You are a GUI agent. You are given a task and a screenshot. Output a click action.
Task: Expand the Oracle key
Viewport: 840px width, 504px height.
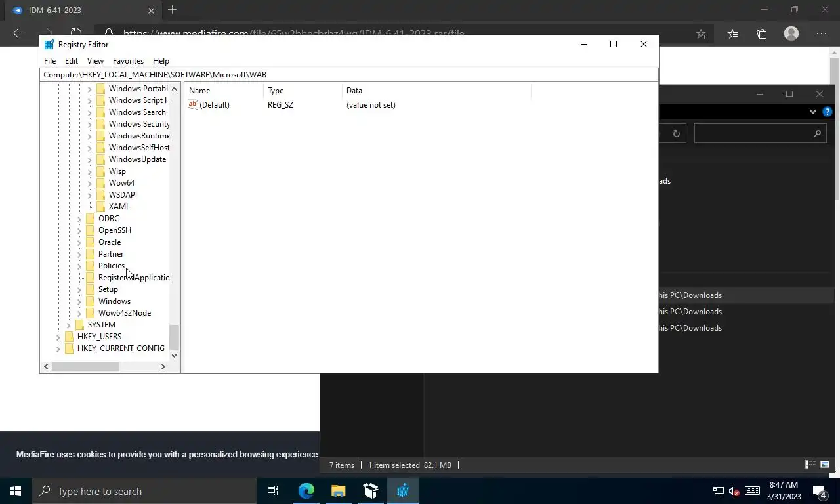point(79,242)
